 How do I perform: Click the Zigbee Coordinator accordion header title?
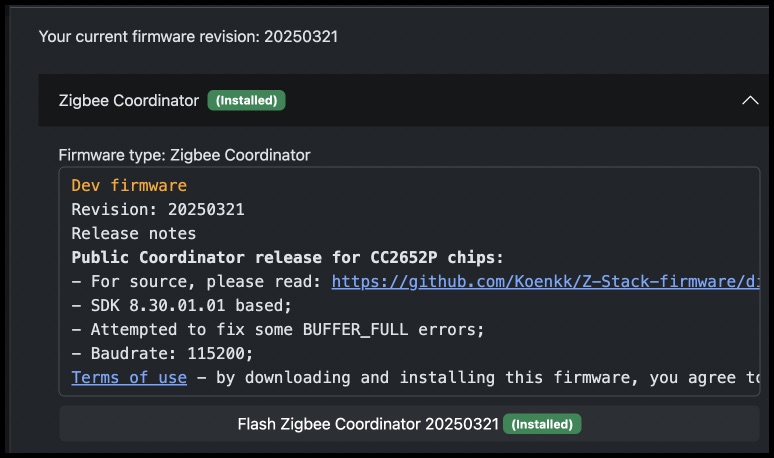tap(129, 100)
